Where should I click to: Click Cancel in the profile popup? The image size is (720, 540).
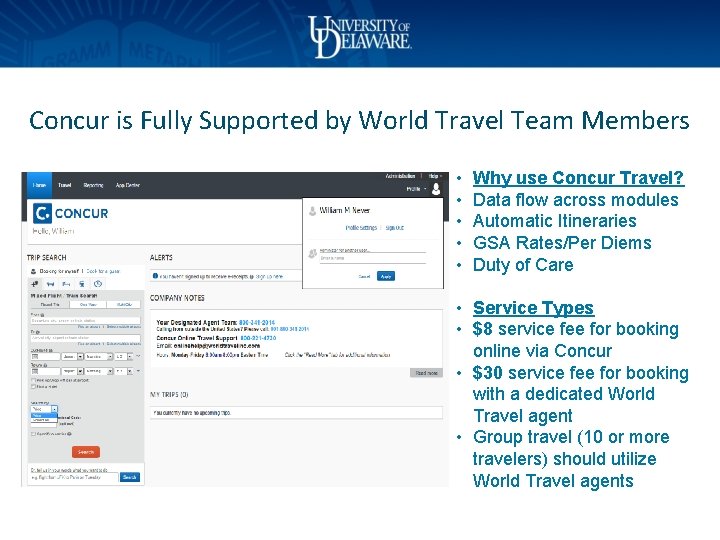click(364, 276)
